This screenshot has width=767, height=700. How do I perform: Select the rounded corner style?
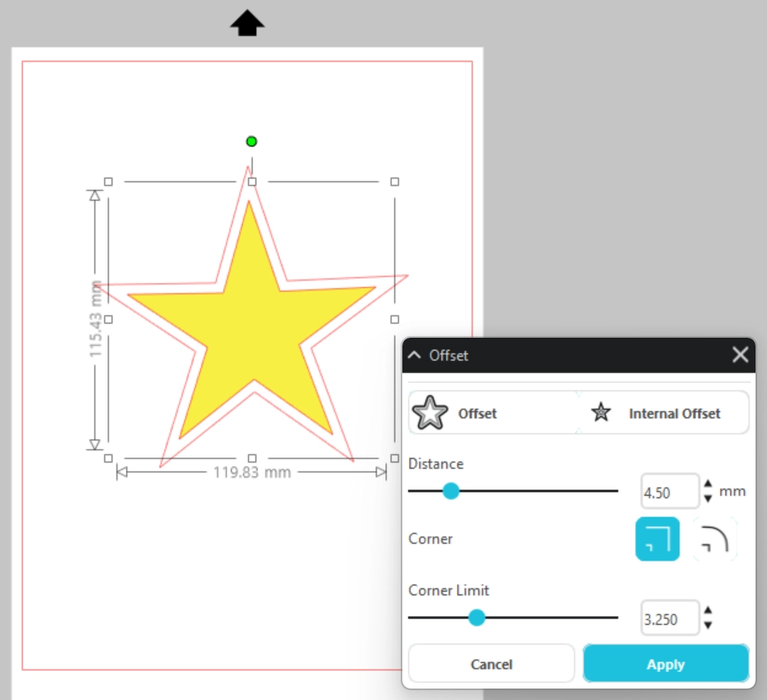click(x=715, y=539)
